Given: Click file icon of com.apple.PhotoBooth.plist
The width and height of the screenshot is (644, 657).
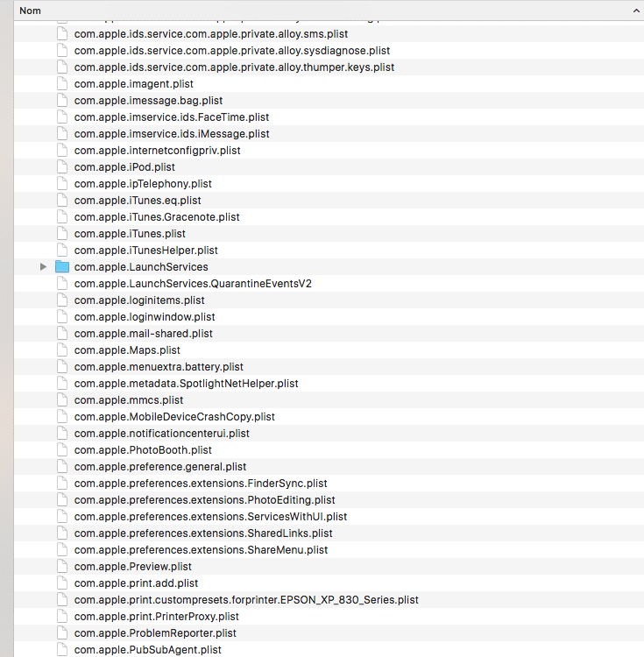Looking at the screenshot, I should click(62, 450).
